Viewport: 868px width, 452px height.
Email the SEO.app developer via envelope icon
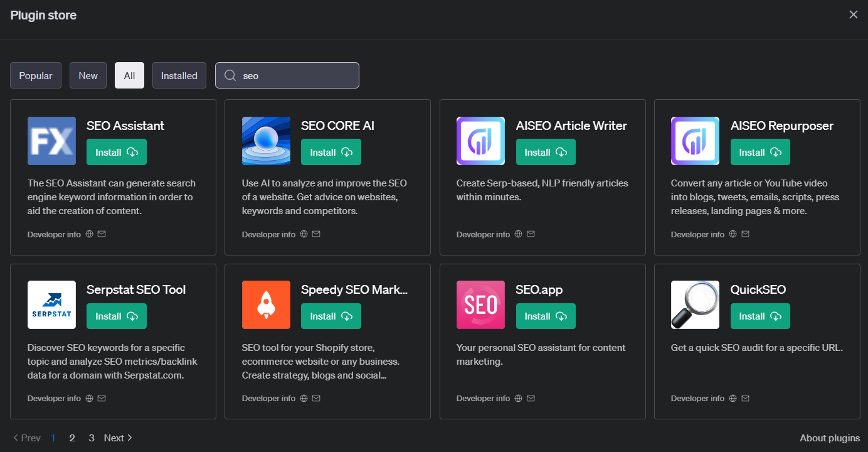(x=531, y=398)
